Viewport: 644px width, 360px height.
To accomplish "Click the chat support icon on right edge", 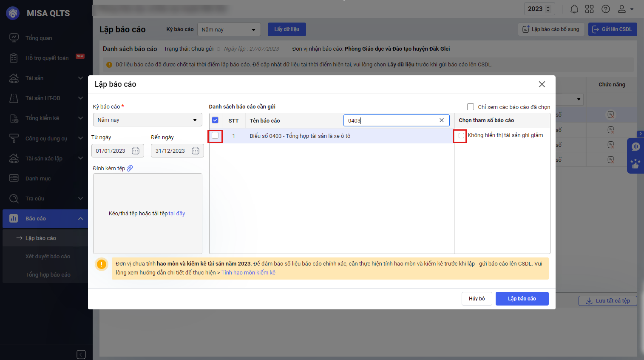I will pyautogui.click(x=636, y=147).
